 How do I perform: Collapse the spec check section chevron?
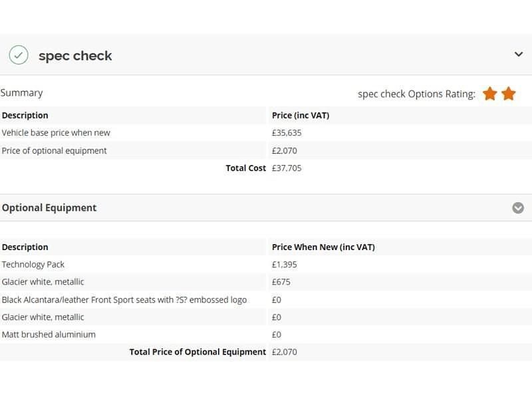pyautogui.click(x=519, y=55)
